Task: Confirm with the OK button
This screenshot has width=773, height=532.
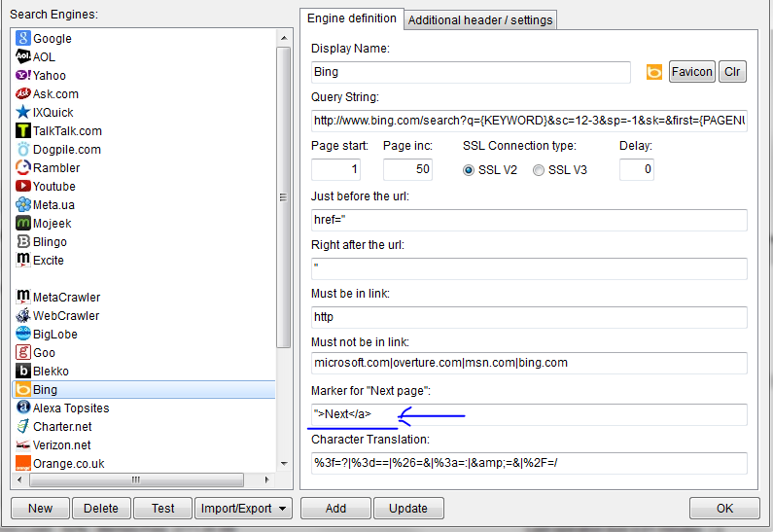Action: click(x=724, y=509)
